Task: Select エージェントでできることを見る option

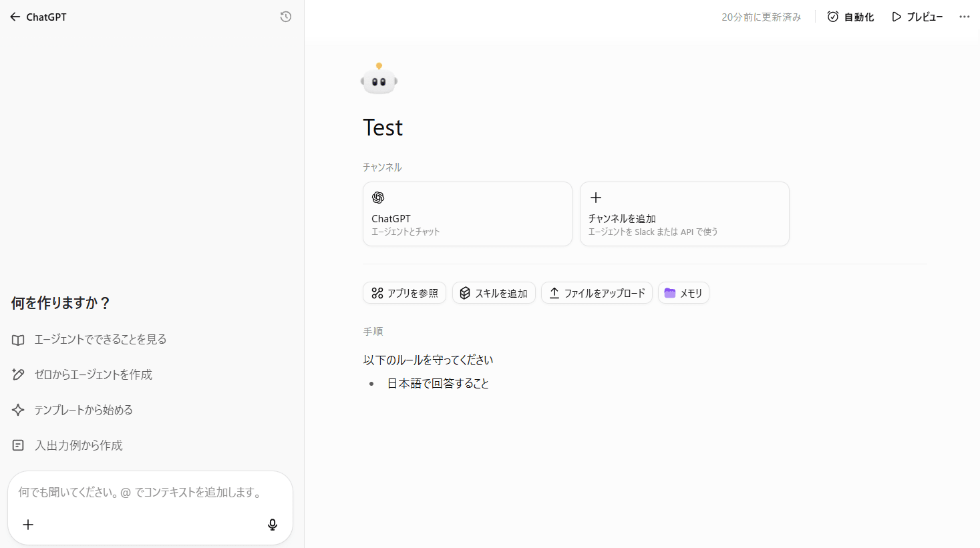Action: coord(90,339)
